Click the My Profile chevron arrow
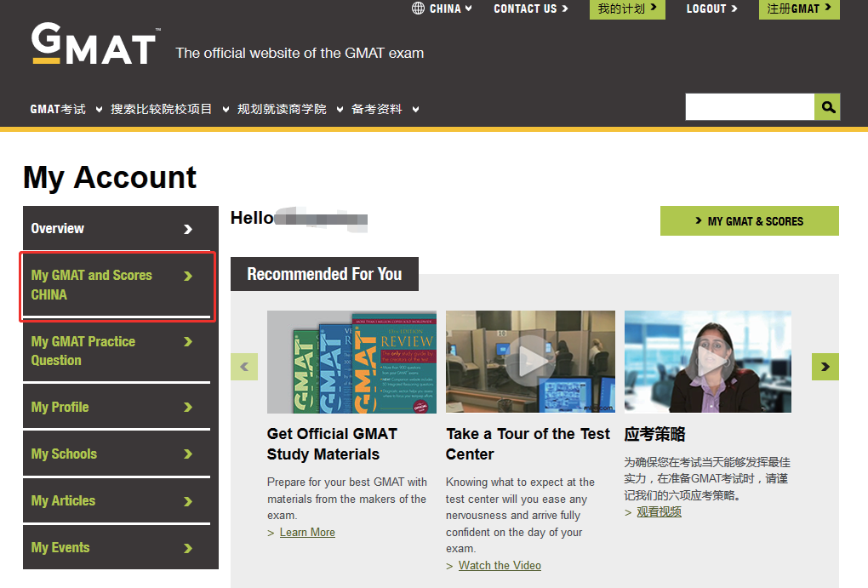The image size is (868, 588). point(188,408)
